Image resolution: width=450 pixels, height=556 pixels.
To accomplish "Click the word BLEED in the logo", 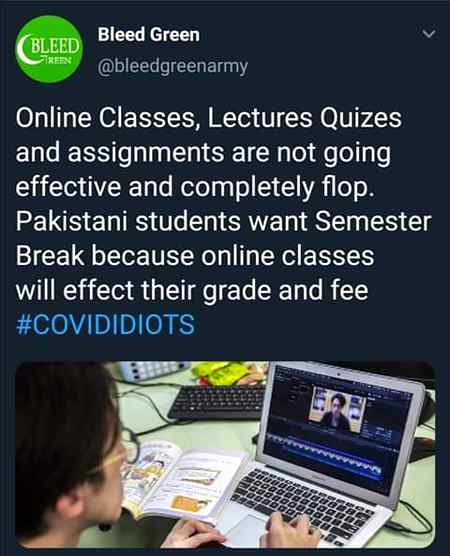I will click(x=56, y=46).
